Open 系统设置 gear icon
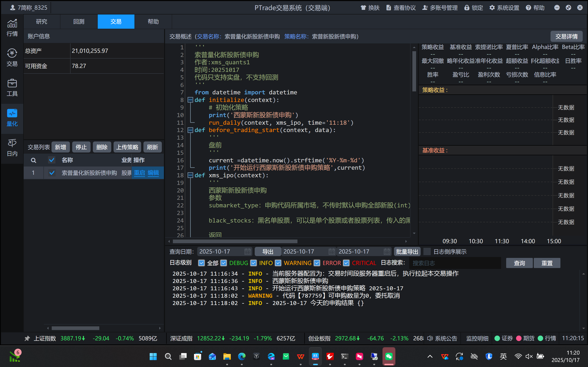This screenshot has width=588, height=367. click(x=492, y=8)
